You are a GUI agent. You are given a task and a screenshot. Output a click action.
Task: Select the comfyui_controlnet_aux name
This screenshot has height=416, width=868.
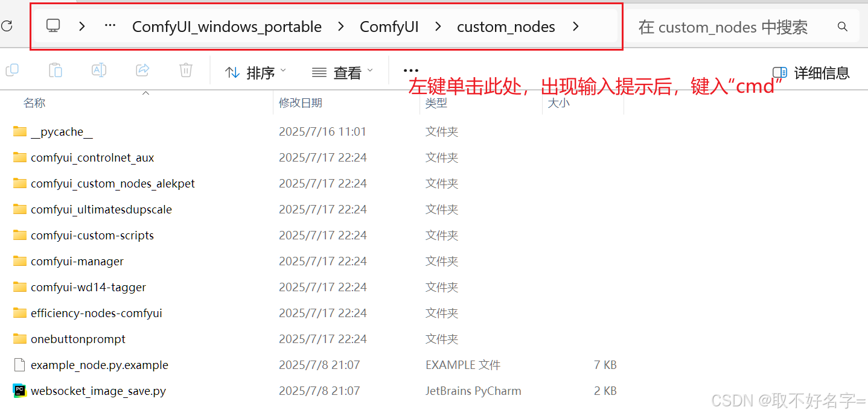92,158
